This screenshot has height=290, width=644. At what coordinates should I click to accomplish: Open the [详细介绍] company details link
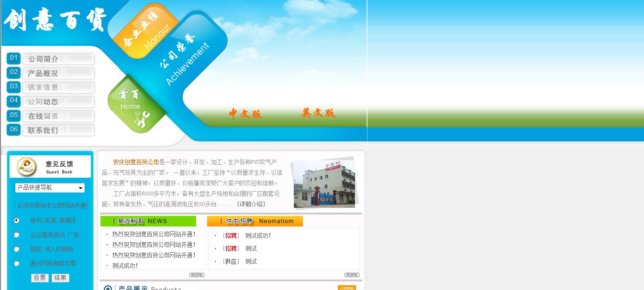pyautogui.click(x=251, y=204)
